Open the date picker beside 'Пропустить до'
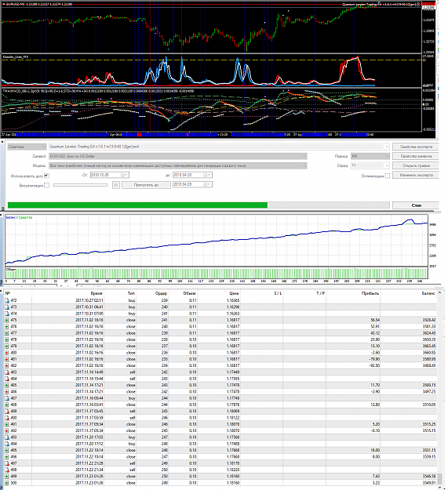448x490 pixels. (x=209, y=185)
